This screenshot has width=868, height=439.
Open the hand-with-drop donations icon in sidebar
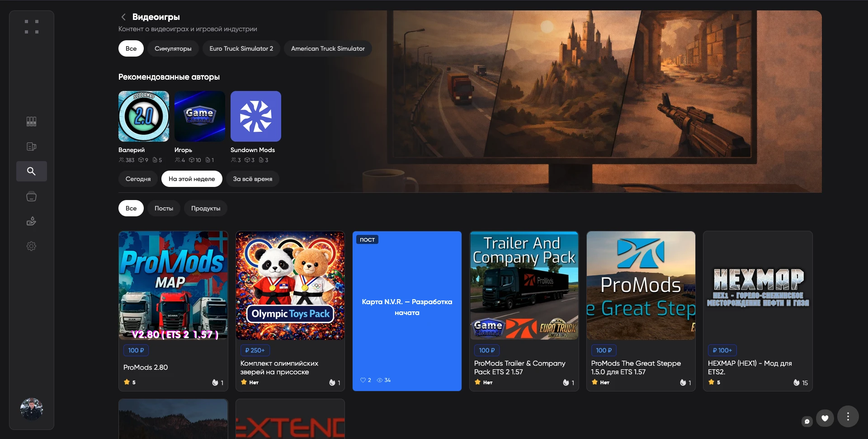click(x=31, y=221)
